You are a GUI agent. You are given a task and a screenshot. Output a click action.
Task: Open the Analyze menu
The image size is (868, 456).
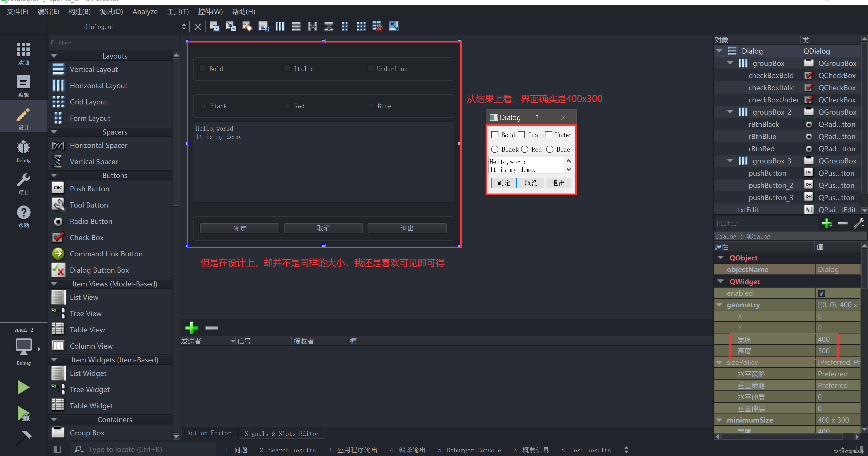pos(145,12)
